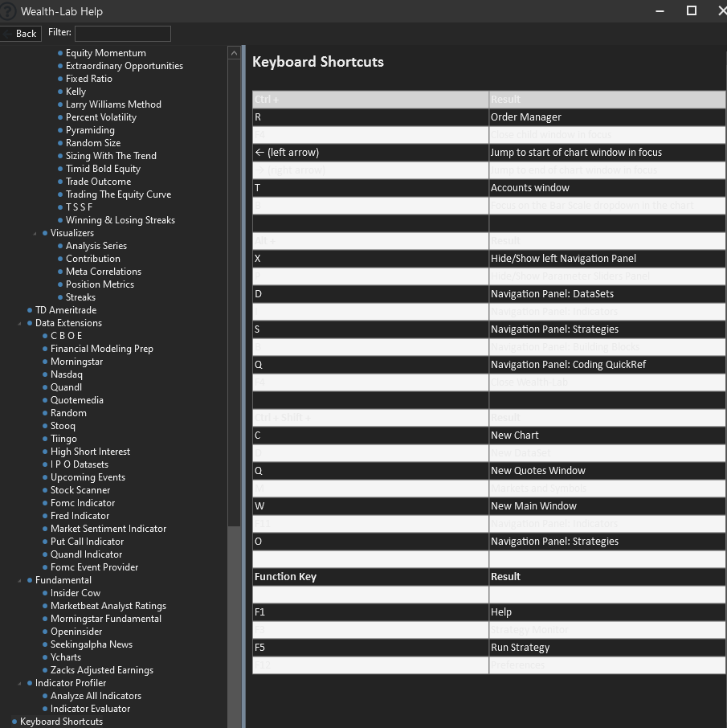
Task: Open the Market Sentiment Indicator help page
Action: coord(108,529)
